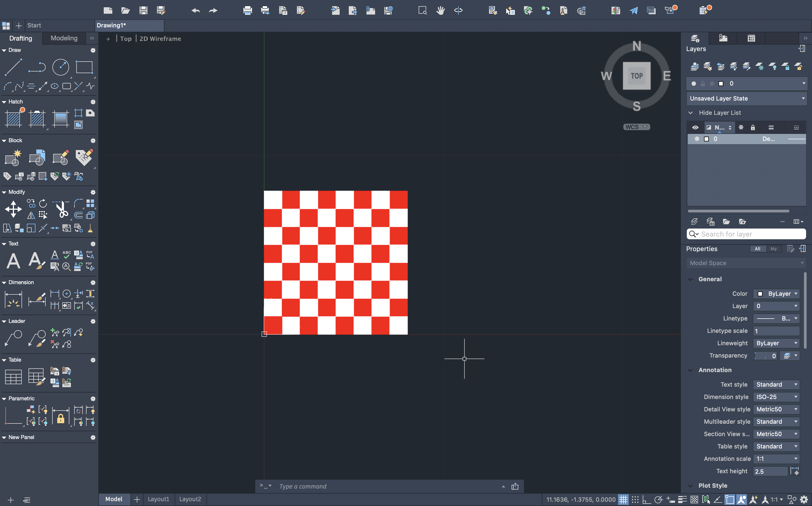Click the 2D Wireframe visual style label
The height and width of the screenshot is (506, 812).
(160, 39)
